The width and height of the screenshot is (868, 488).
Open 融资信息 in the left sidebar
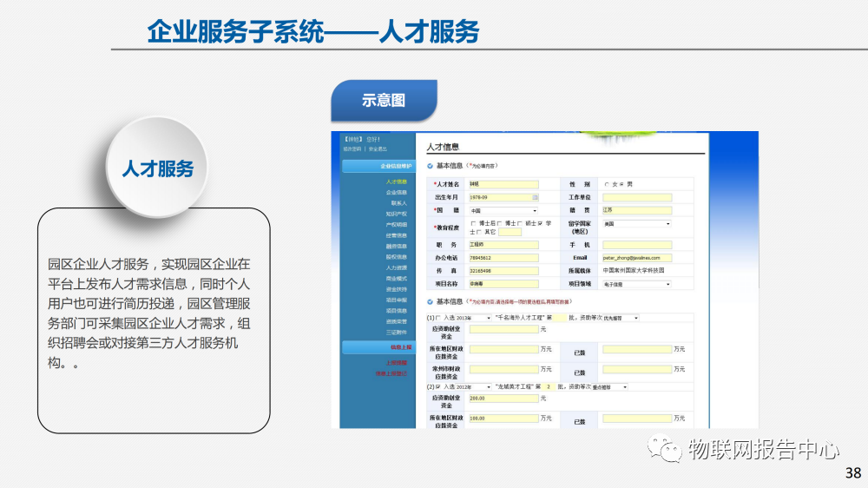pos(397,246)
